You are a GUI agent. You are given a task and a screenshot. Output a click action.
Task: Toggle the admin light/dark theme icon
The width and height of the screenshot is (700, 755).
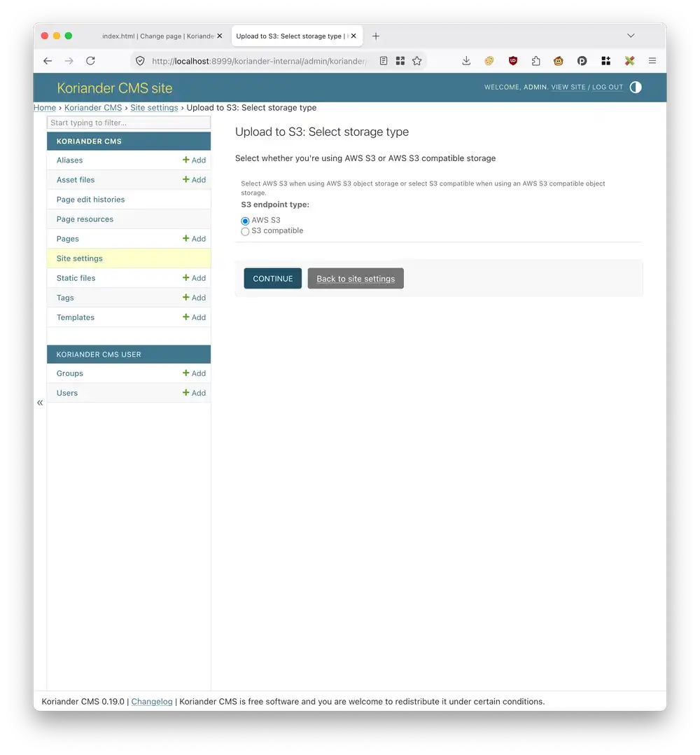(x=636, y=87)
